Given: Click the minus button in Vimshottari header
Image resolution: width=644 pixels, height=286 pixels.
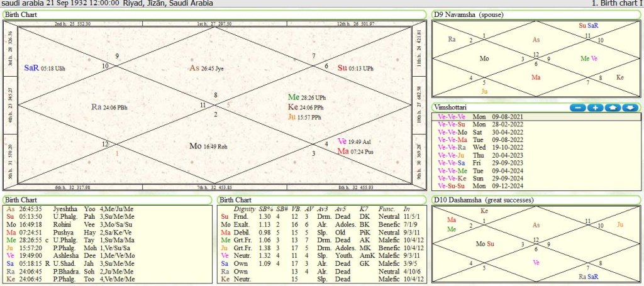Looking at the screenshot, I should click(577, 108).
